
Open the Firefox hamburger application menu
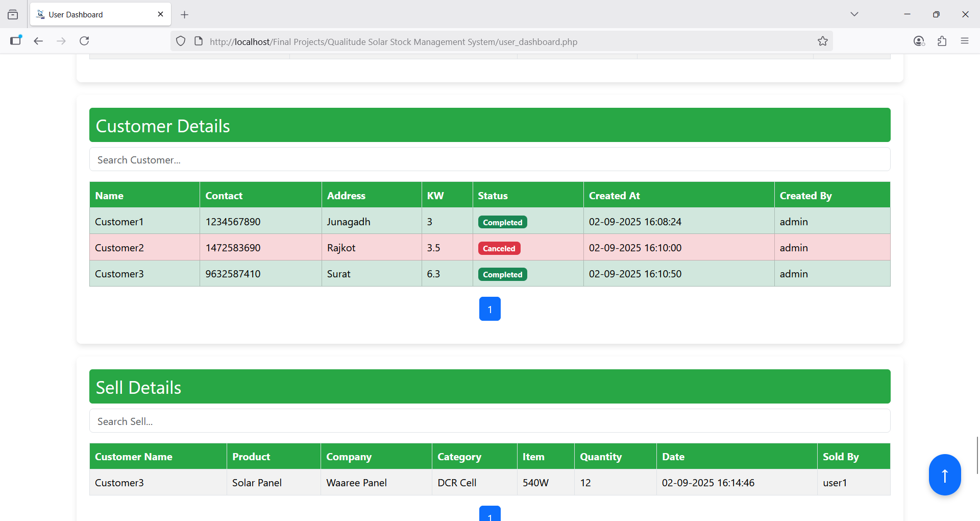click(x=964, y=41)
